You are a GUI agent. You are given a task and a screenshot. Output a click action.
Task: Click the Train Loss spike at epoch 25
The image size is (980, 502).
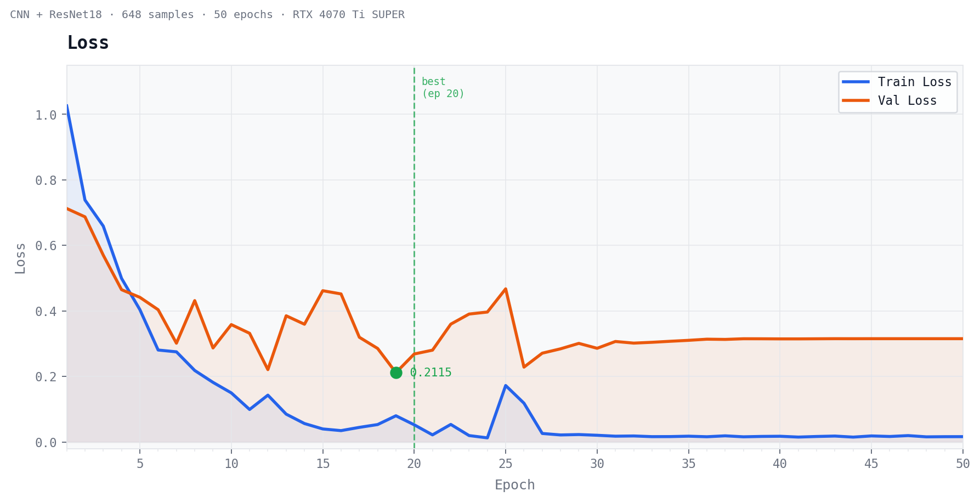coord(505,386)
